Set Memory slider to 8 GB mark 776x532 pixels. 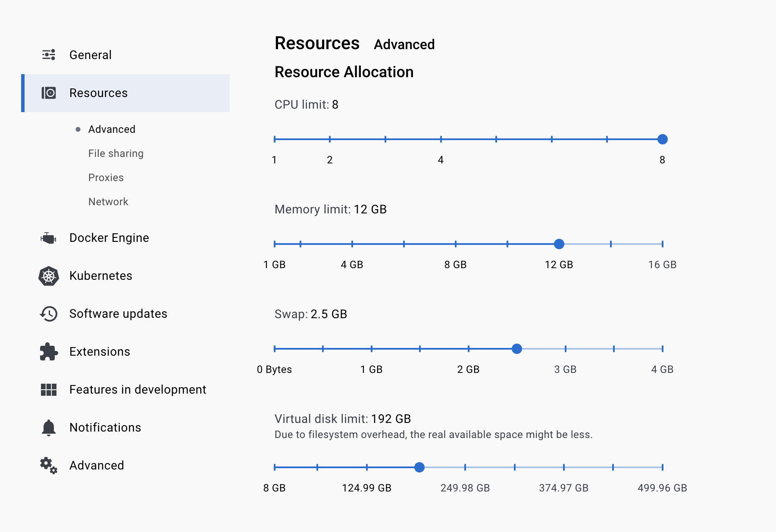pyautogui.click(x=456, y=244)
